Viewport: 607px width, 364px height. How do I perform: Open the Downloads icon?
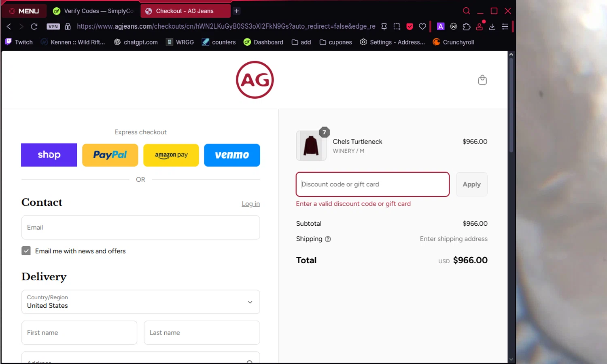tap(492, 26)
